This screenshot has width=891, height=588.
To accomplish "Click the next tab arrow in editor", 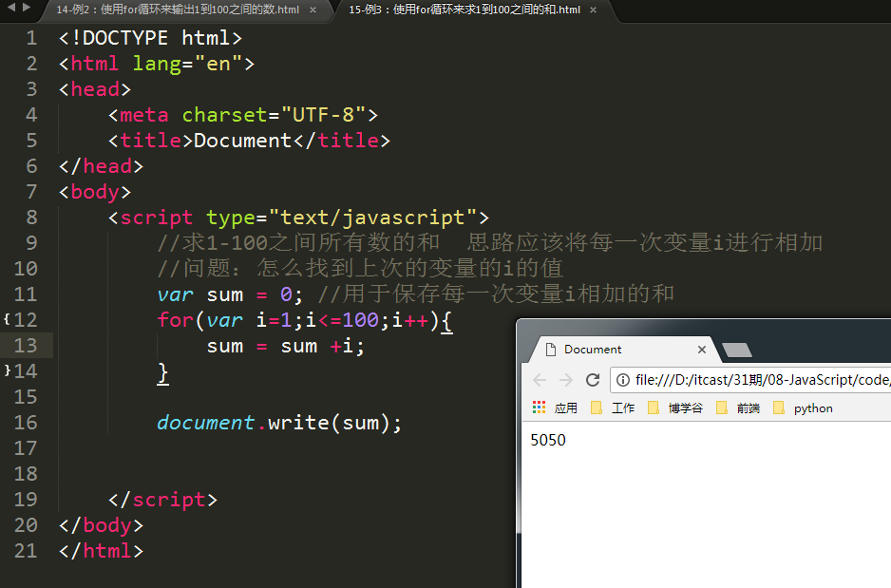I will [x=27, y=8].
